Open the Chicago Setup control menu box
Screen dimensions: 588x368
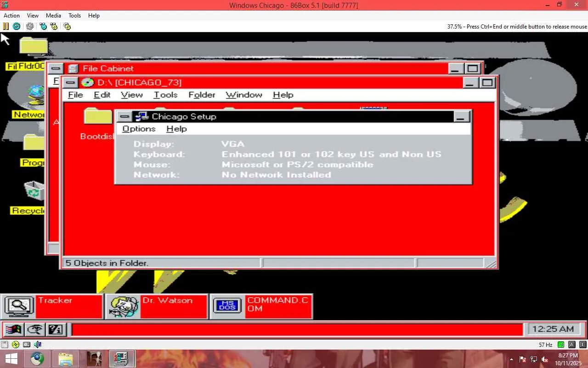click(124, 117)
